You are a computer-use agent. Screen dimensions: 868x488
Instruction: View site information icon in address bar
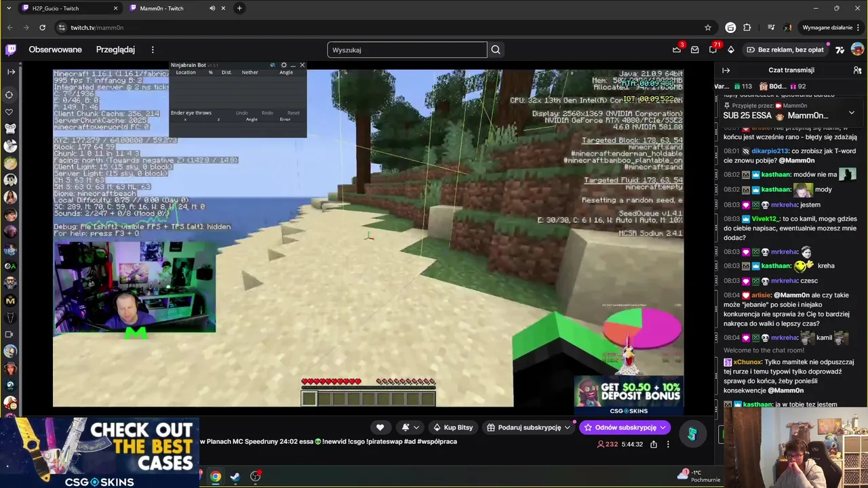click(62, 27)
